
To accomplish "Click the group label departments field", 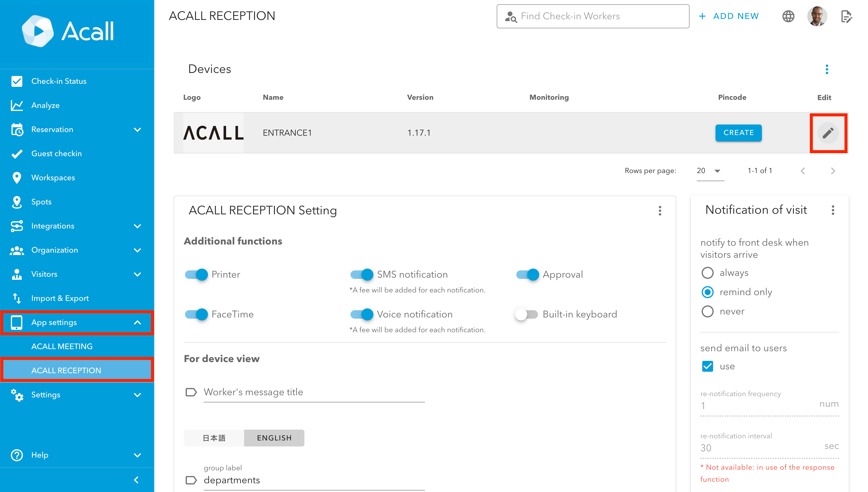I will point(314,480).
